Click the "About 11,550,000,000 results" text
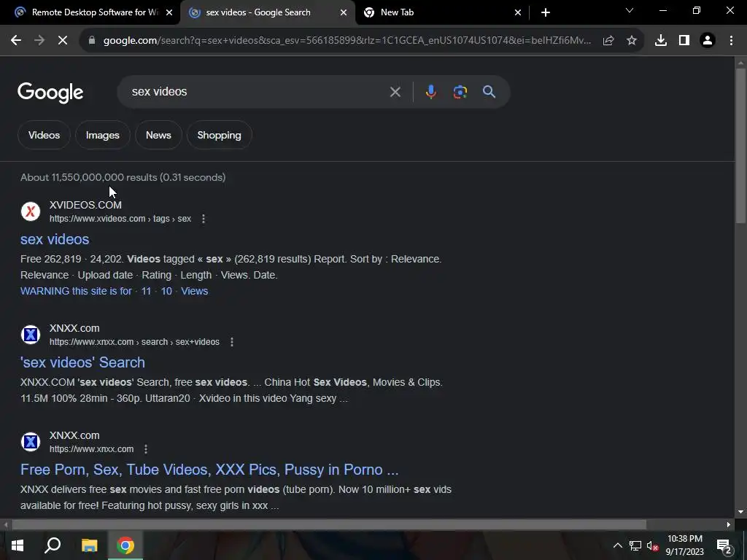This screenshot has height=560, width=747. coord(88,177)
